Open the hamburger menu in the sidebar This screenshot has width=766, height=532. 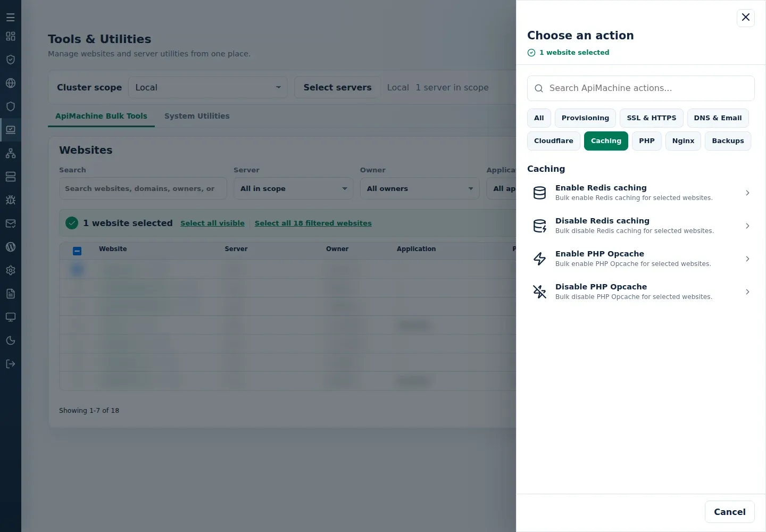click(x=11, y=18)
